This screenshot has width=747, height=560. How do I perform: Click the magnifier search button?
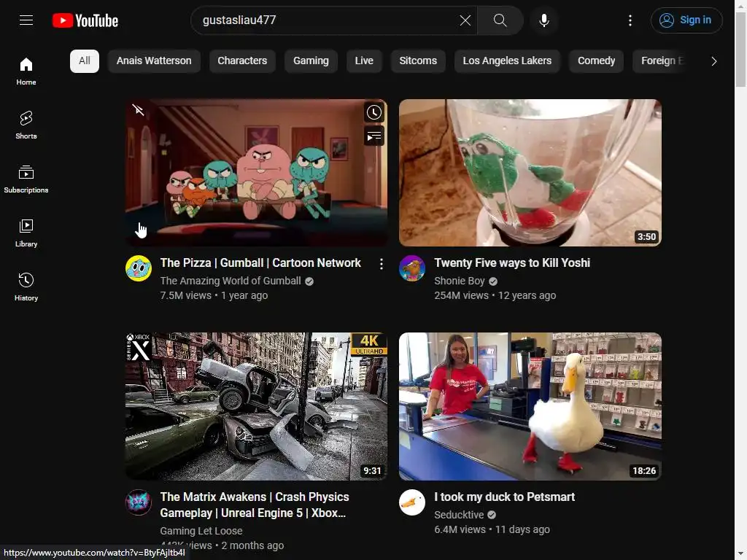coord(500,20)
